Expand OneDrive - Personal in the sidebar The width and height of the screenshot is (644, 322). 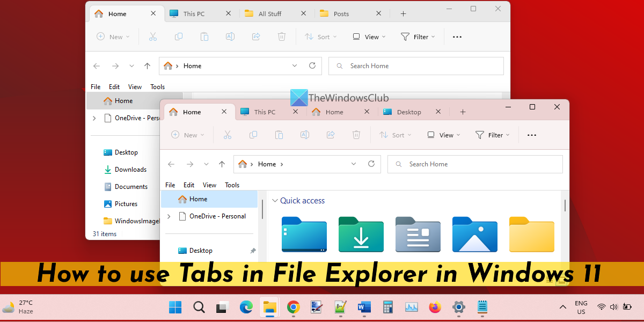pos(169,216)
